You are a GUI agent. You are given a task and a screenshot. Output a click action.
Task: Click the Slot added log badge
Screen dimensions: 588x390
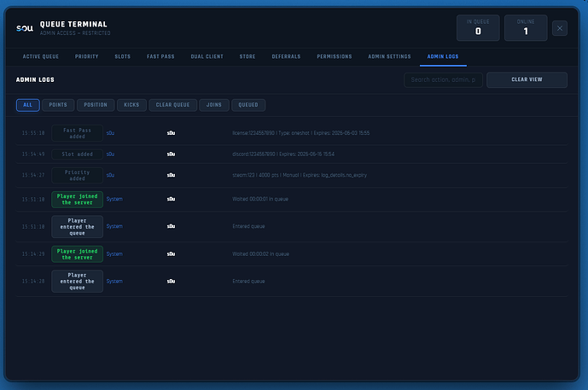[78, 154]
